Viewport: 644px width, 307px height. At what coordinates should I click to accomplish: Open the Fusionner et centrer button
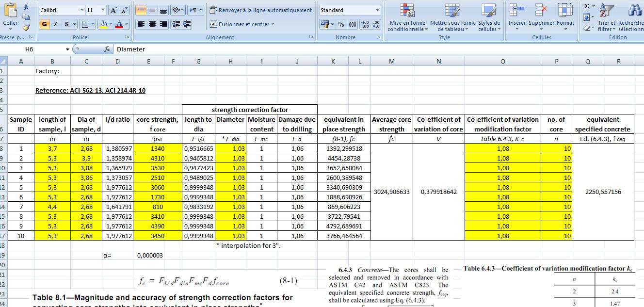tap(242, 24)
